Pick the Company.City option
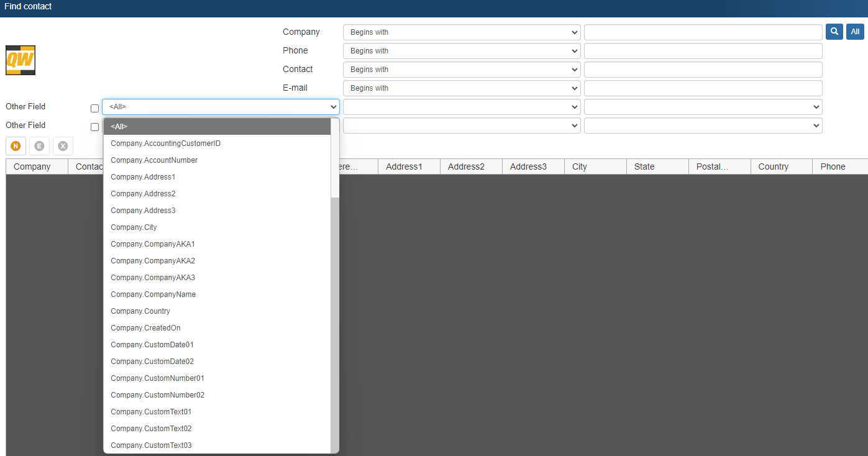The width and height of the screenshot is (868, 456). coord(134,227)
